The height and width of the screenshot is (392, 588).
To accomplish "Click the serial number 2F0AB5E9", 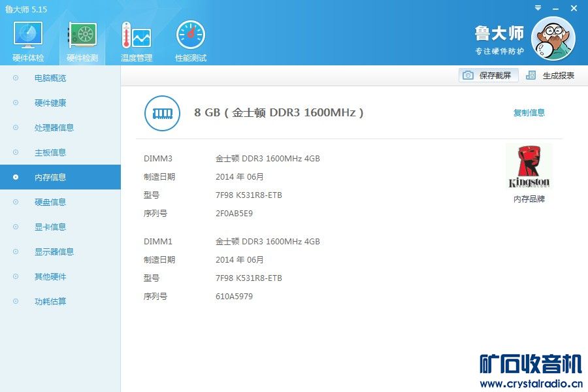I will (x=234, y=214).
